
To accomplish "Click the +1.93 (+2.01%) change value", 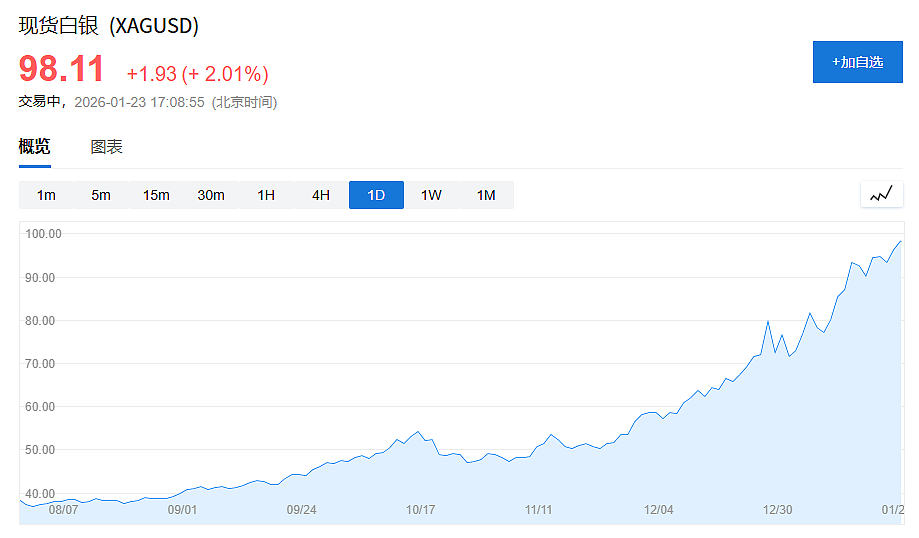I will click(x=198, y=74).
